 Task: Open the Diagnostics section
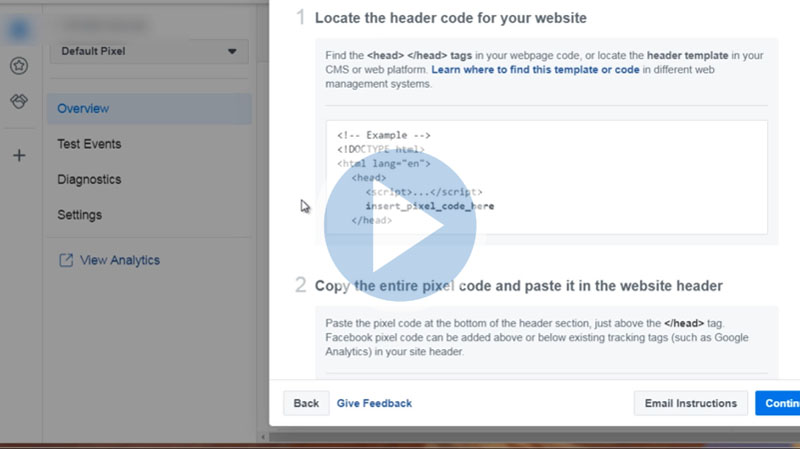[x=89, y=179]
